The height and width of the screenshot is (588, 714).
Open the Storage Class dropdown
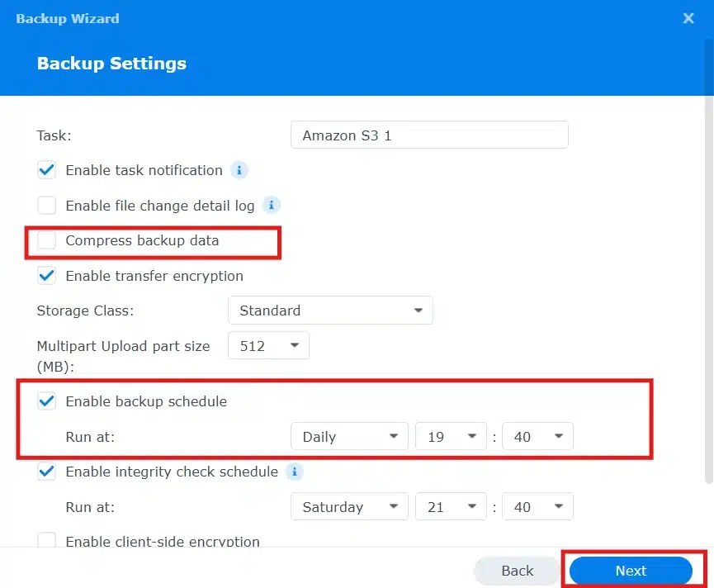point(330,311)
